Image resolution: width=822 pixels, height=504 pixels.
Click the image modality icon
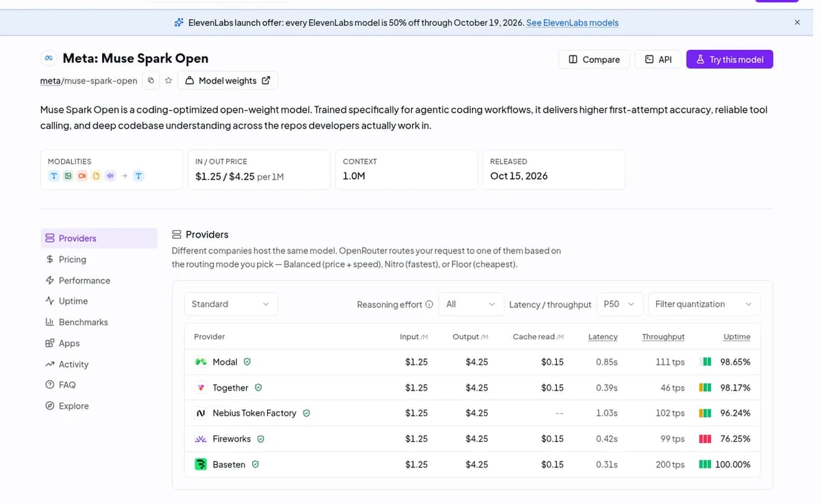[x=68, y=176]
